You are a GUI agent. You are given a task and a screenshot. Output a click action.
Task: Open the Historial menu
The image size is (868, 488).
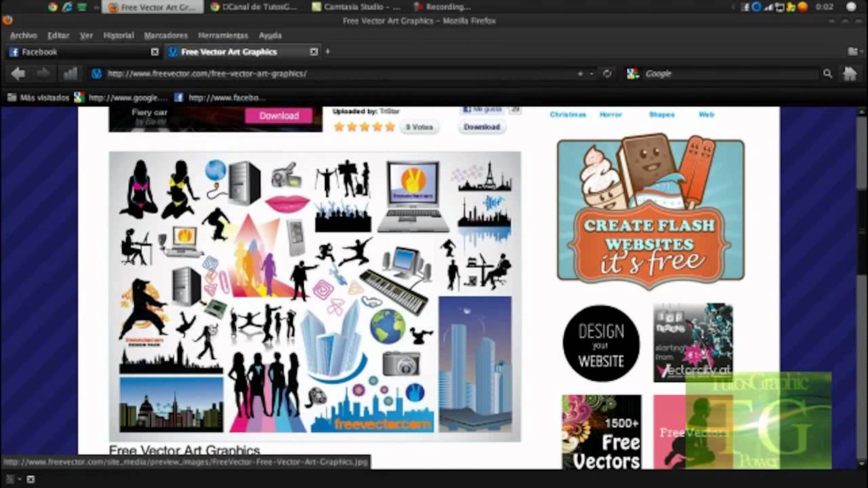click(x=119, y=35)
